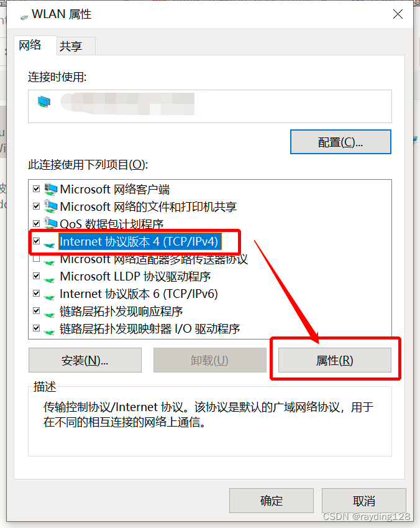420x528 pixels.
Task: Click the QoS 数据包计划程序 item icon
Action: (x=51, y=223)
